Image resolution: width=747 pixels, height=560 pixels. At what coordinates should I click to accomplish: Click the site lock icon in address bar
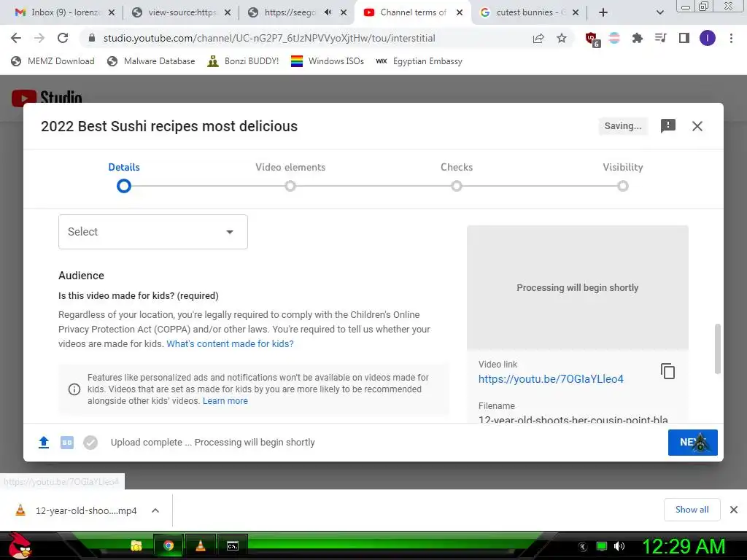point(92,38)
